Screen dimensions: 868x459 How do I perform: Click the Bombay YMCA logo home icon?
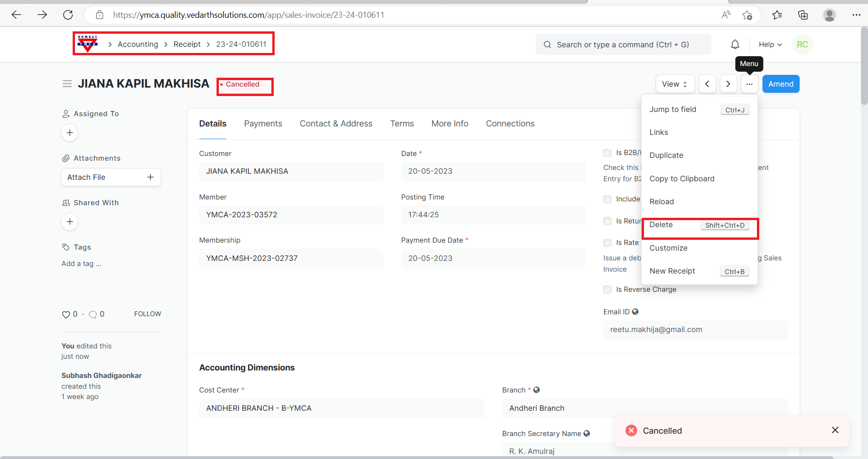(88, 44)
